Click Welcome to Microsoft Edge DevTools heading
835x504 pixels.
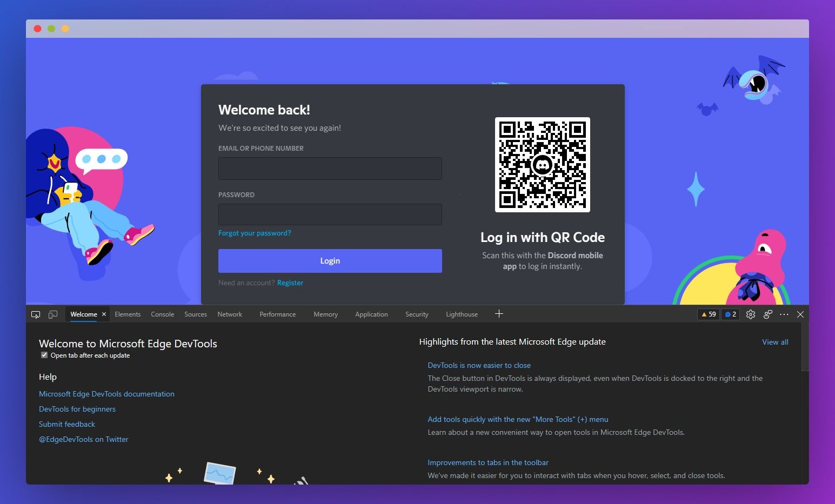128,344
